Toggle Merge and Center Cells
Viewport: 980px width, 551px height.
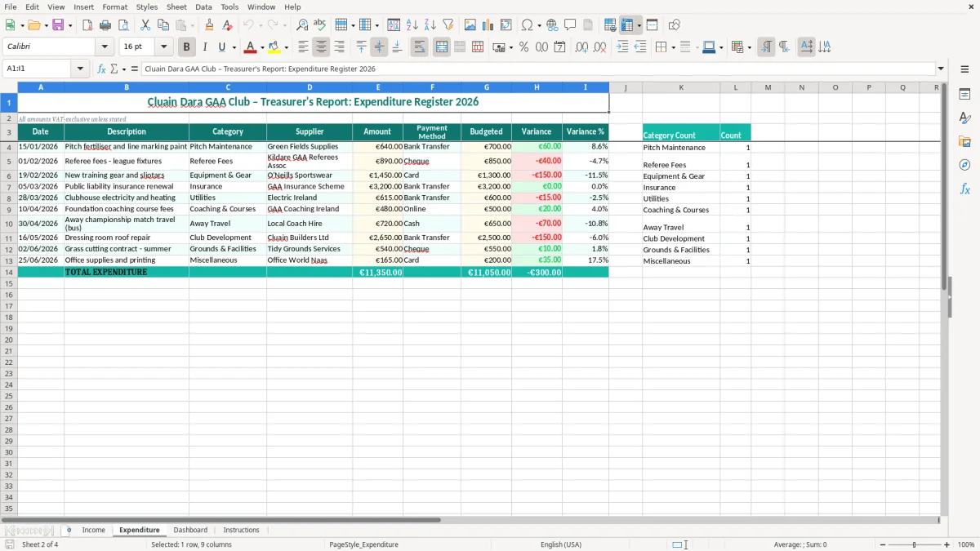point(442,47)
